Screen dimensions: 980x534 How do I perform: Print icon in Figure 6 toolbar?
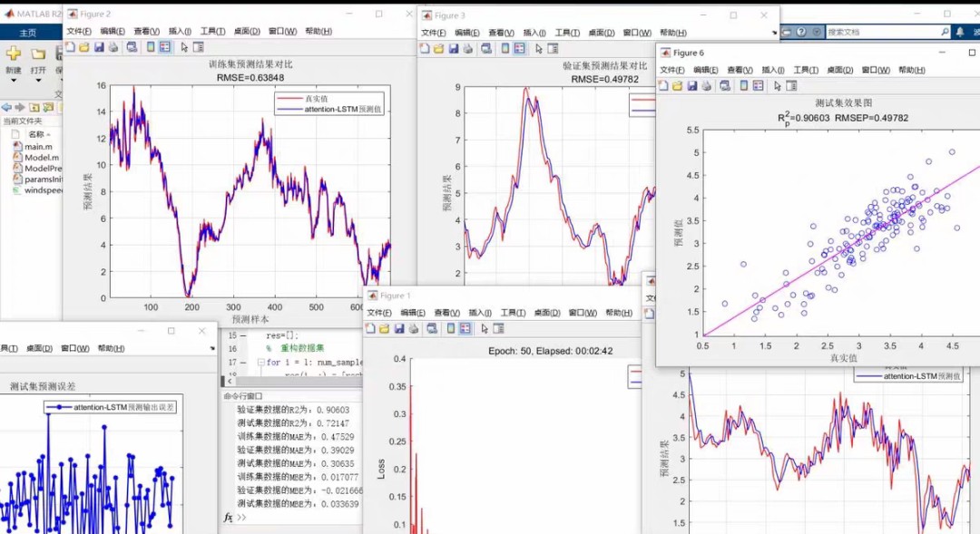706,86
